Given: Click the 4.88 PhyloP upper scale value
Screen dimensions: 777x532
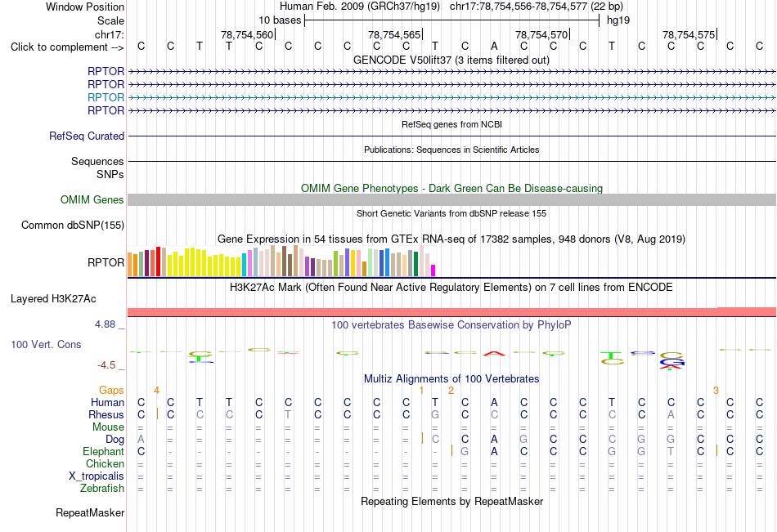Looking at the screenshot, I should pos(105,324).
